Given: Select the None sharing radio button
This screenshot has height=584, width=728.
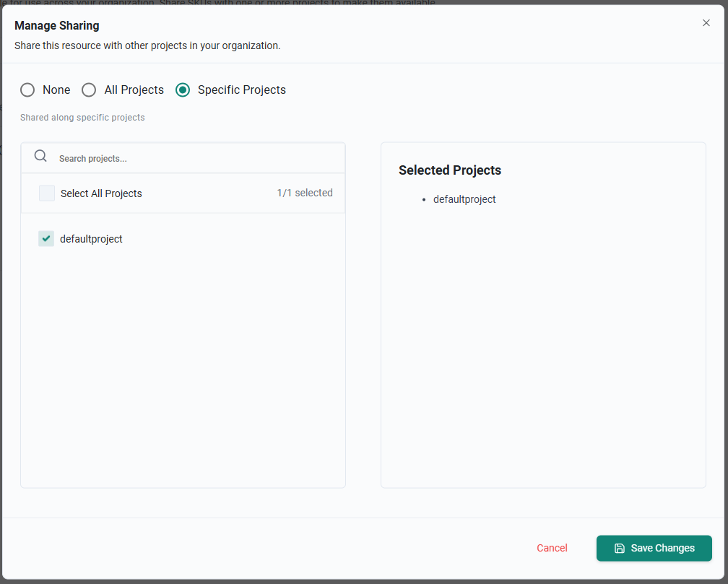Looking at the screenshot, I should (27, 90).
